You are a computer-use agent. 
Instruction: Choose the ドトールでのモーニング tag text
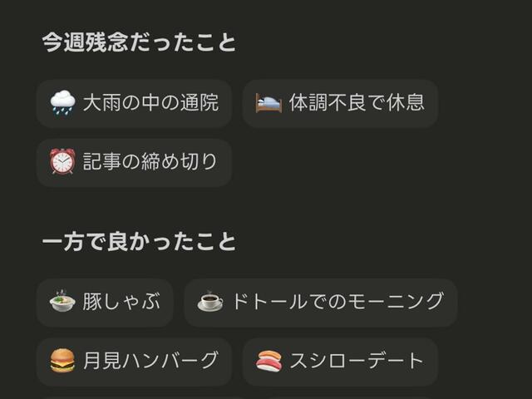click(x=337, y=302)
